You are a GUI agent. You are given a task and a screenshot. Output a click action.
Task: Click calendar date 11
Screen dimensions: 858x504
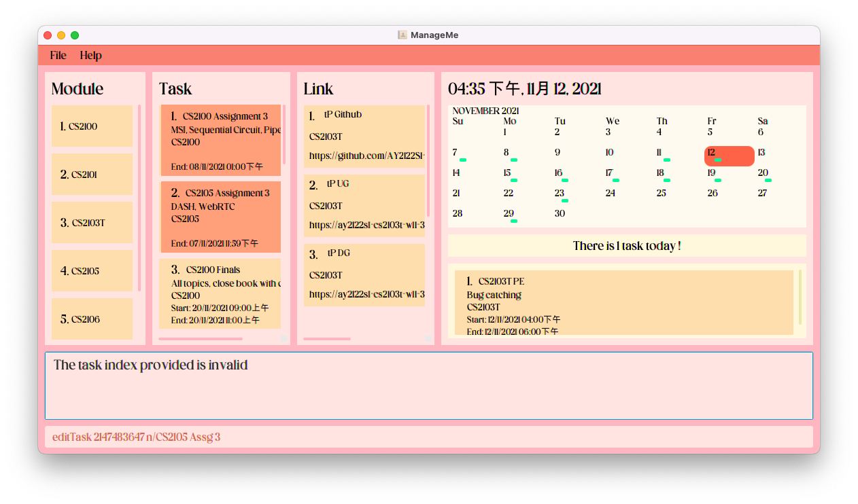[659, 152]
